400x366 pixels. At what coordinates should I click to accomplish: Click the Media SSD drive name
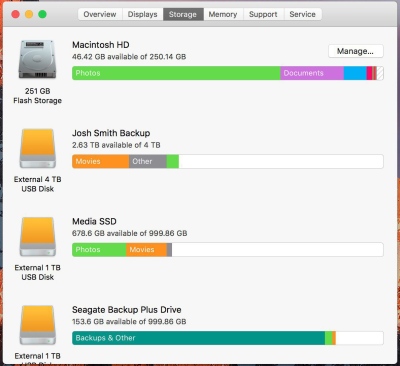click(94, 221)
